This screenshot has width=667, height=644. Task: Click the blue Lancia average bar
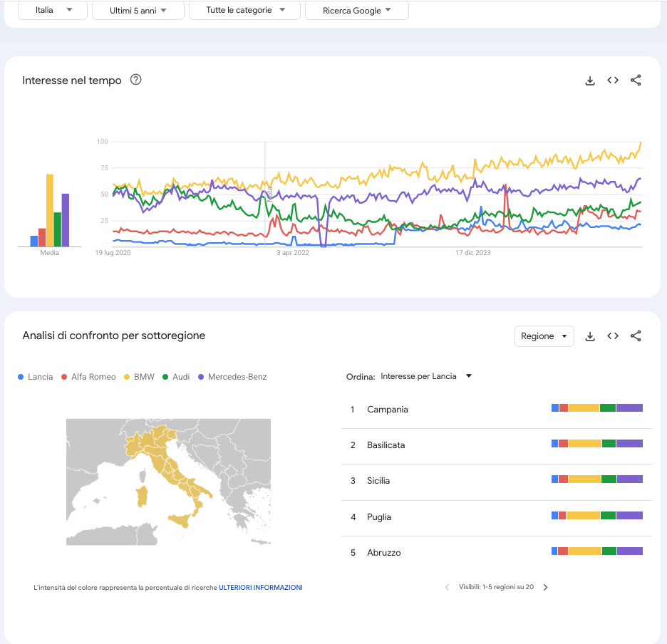34,241
